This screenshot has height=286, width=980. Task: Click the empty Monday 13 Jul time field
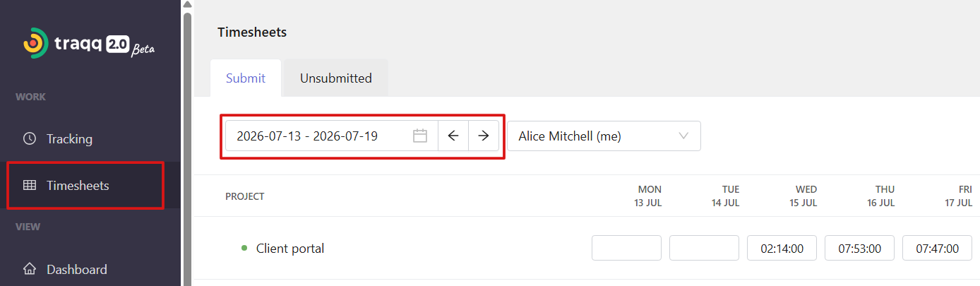click(626, 248)
